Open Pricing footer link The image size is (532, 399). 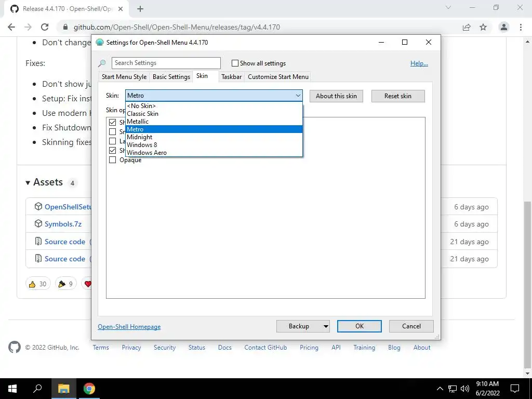click(x=309, y=348)
